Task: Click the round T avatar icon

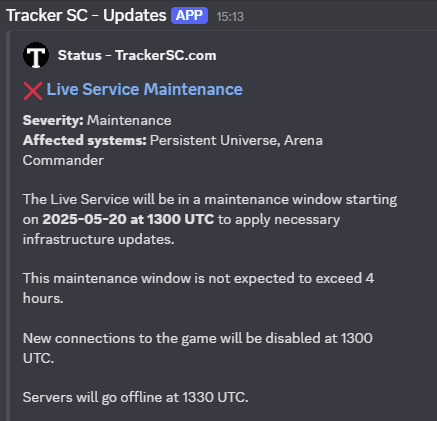Action: click(36, 55)
